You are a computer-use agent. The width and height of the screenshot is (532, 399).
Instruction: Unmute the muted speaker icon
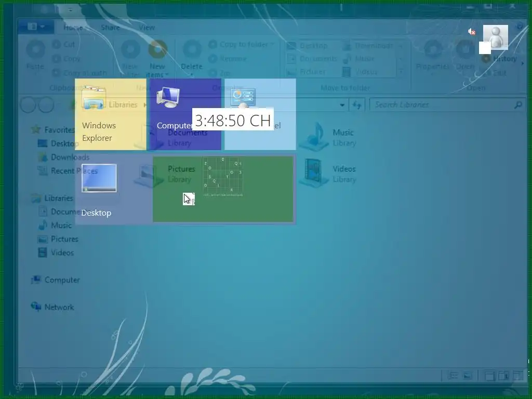coord(471,32)
